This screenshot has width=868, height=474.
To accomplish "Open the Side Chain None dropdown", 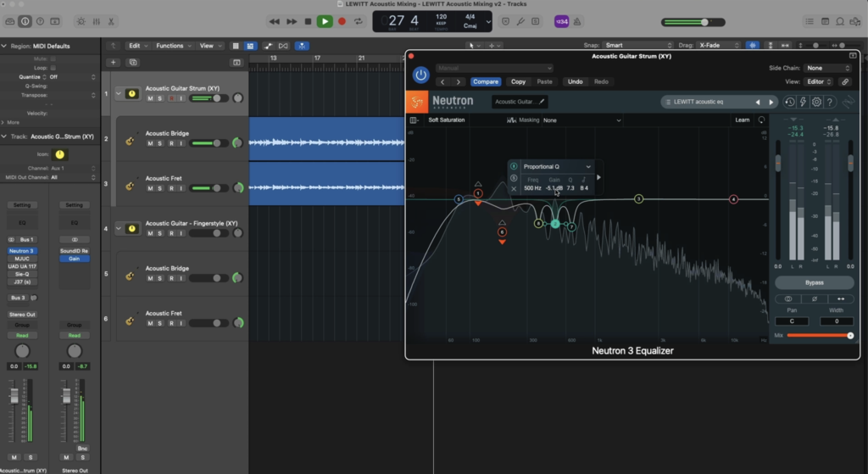I will (x=827, y=68).
